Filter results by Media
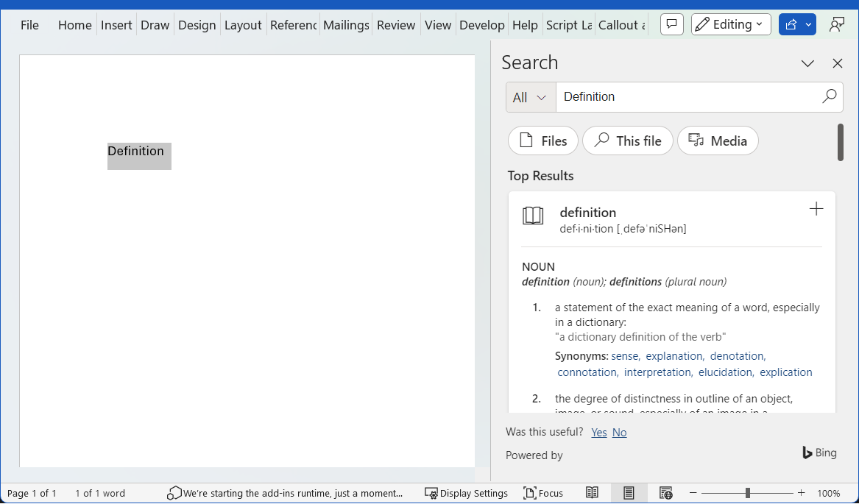Viewport: 859px width, 504px height. (718, 141)
